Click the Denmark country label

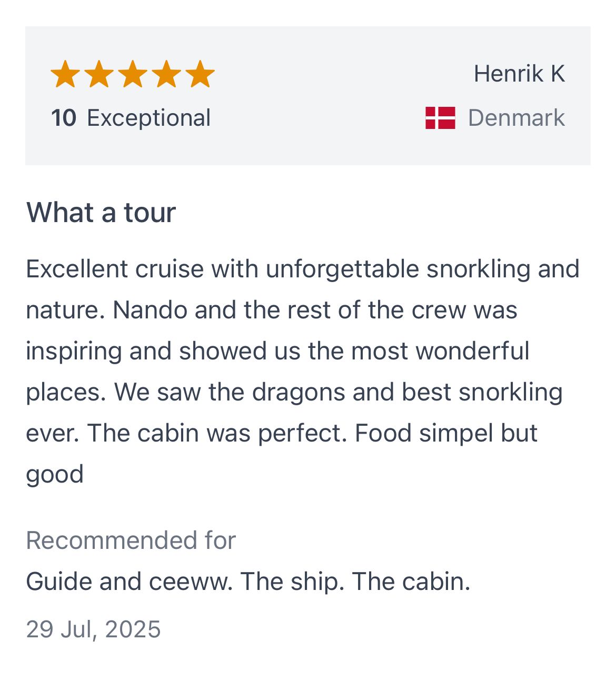pyautogui.click(x=516, y=118)
